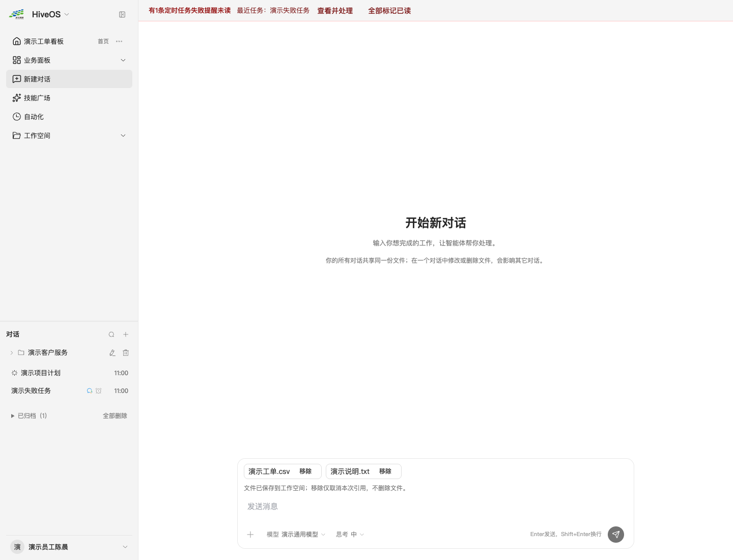The width and height of the screenshot is (733, 560).
Task: Open the 自动化 menu item
Action: coord(69,117)
